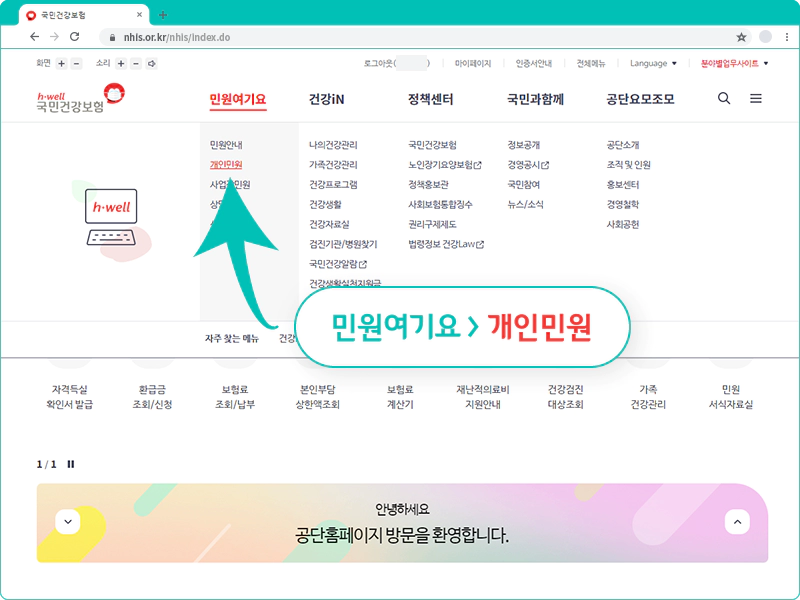Open 사회공헌 submenu item
Screen dimensions: 800x600
click(x=622, y=224)
